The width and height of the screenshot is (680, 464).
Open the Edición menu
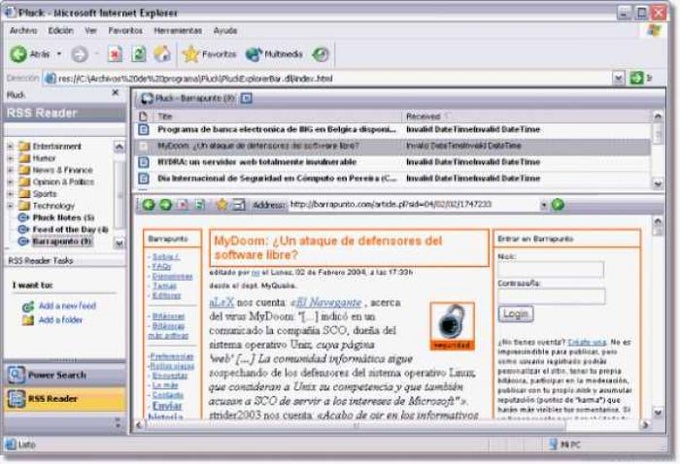click(x=61, y=30)
